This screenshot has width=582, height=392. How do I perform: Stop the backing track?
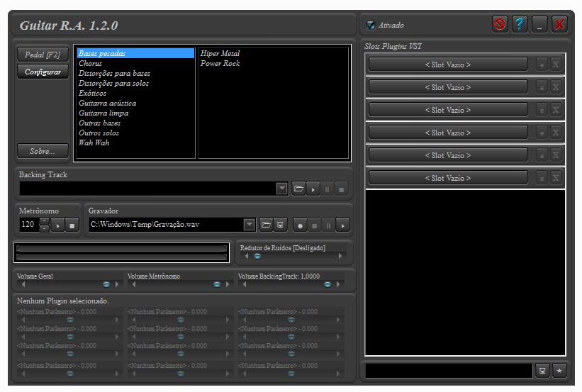click(341, 189)
